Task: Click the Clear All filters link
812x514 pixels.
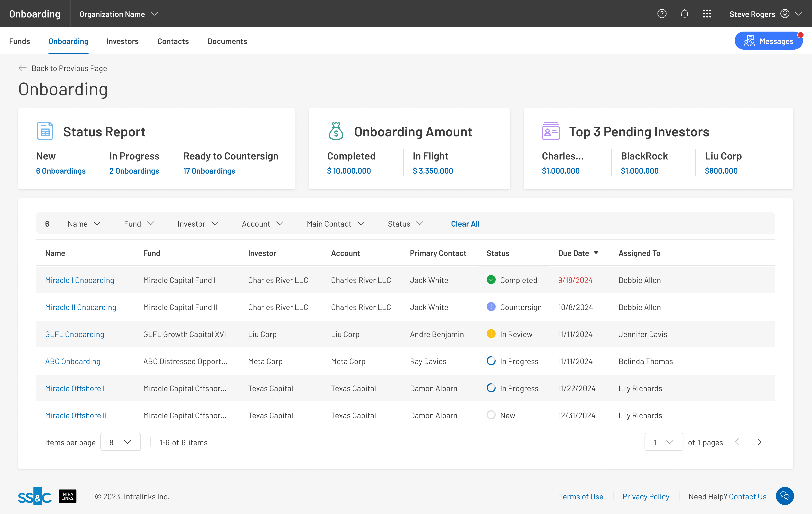Action: [x=465, y=223]
